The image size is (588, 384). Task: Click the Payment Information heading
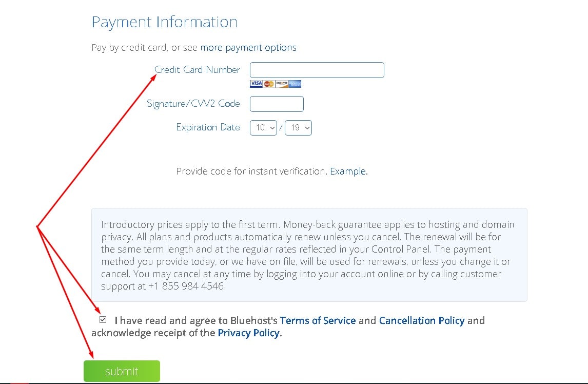(x=164, y=22)
